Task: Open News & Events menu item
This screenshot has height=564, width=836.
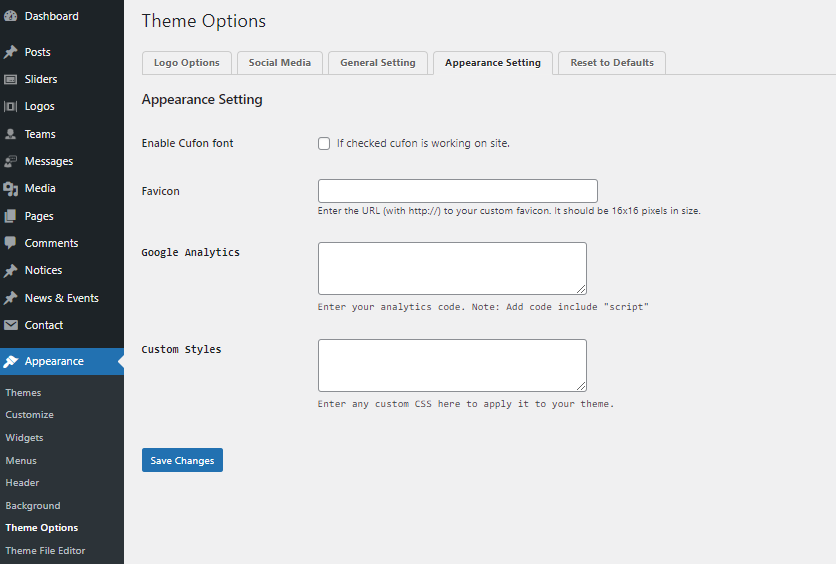Action: tap(62, 298)
